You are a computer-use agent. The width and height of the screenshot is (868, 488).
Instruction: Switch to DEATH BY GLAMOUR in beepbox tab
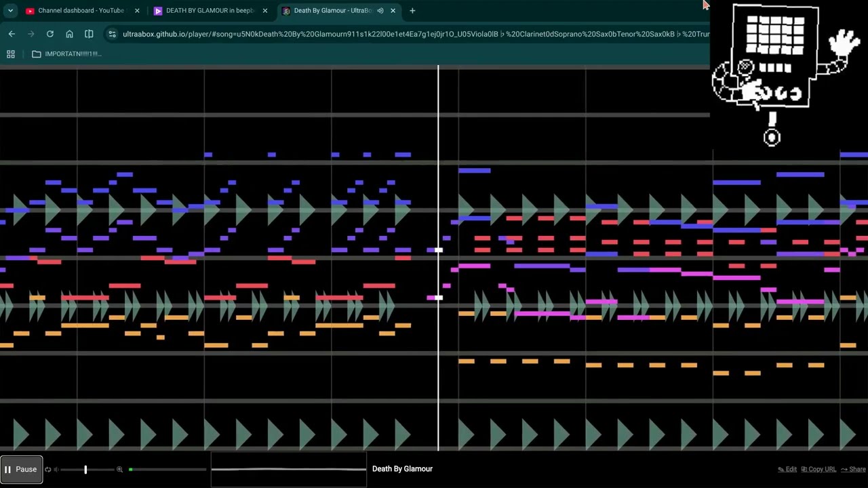pyautogui.click(x=209, y=11)
